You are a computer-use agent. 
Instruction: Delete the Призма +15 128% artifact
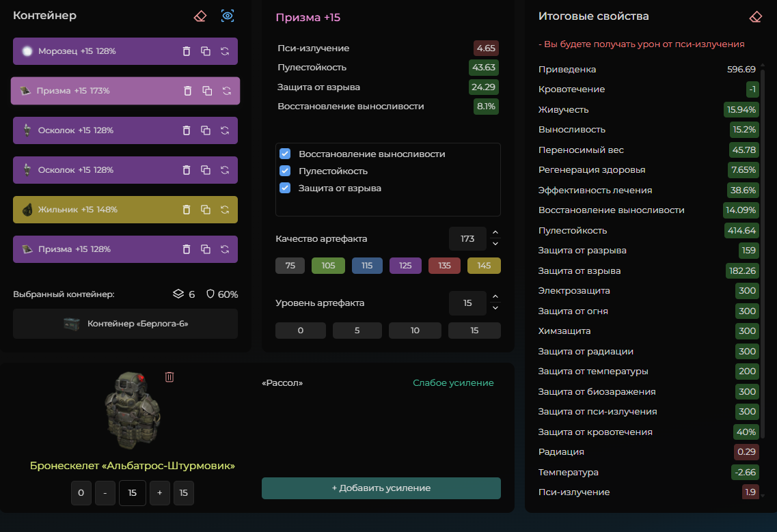(x=187, y=249)
